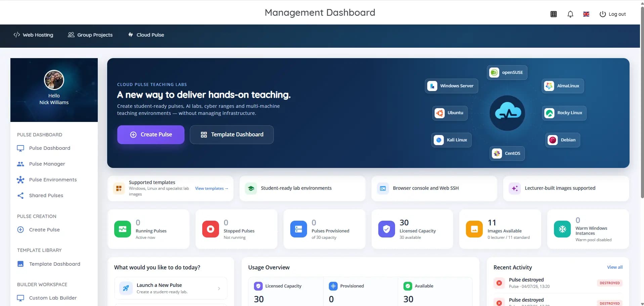The width and height of the screenshot is (644, 306).
Task: Click the Images Available orange icon
Action: click(x=474, y=229)
